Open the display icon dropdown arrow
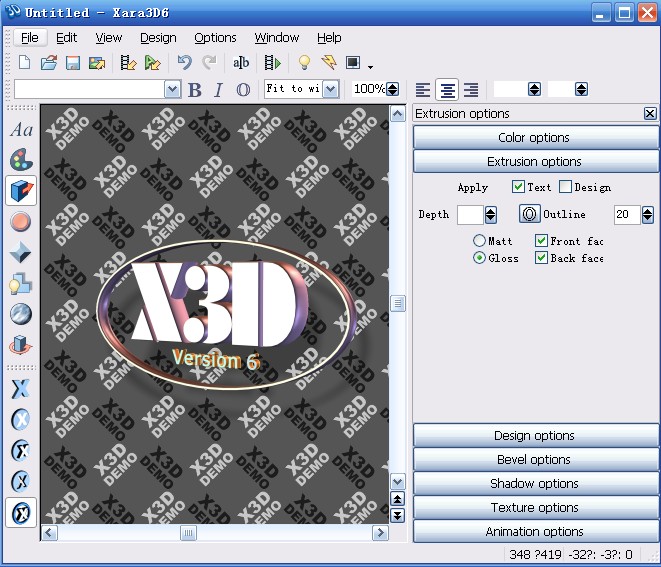Screen dimensions: 661x567 click(x=371, y=67)
